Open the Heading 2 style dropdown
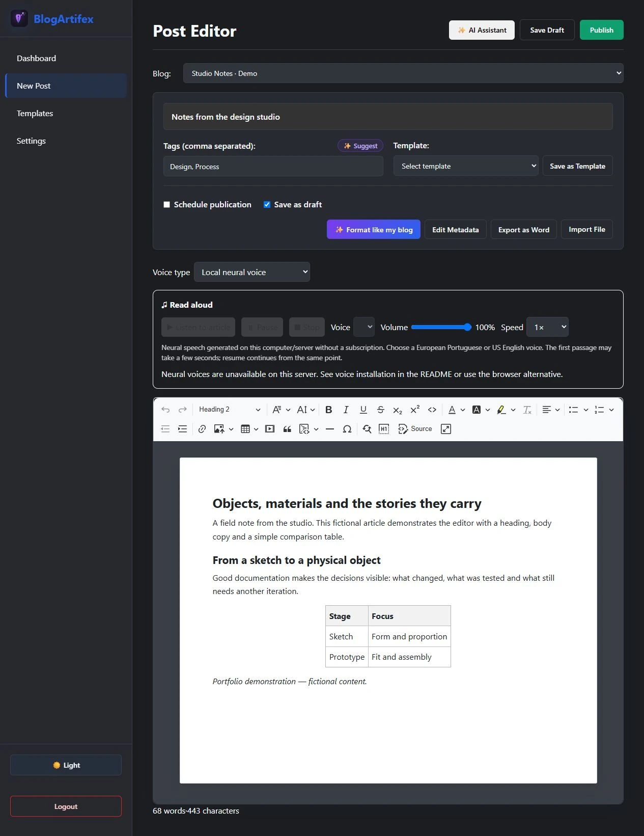 pyautogui.click(x=230, y=410)
